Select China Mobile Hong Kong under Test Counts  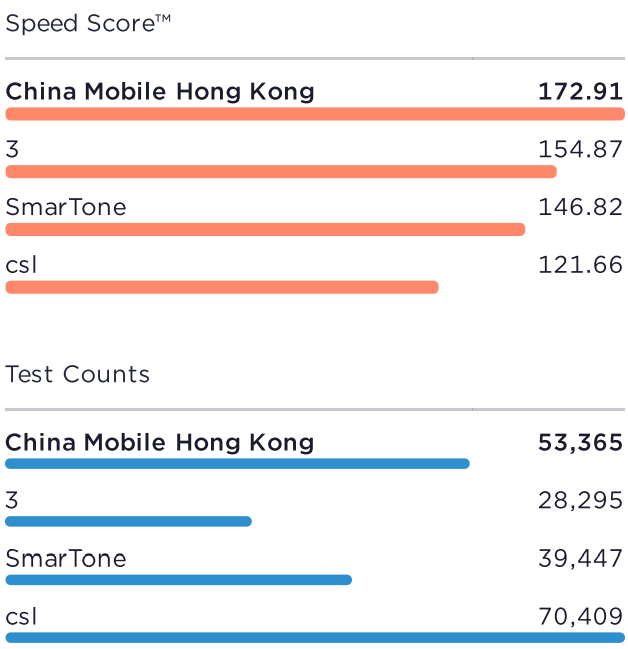tap(160, 442)
